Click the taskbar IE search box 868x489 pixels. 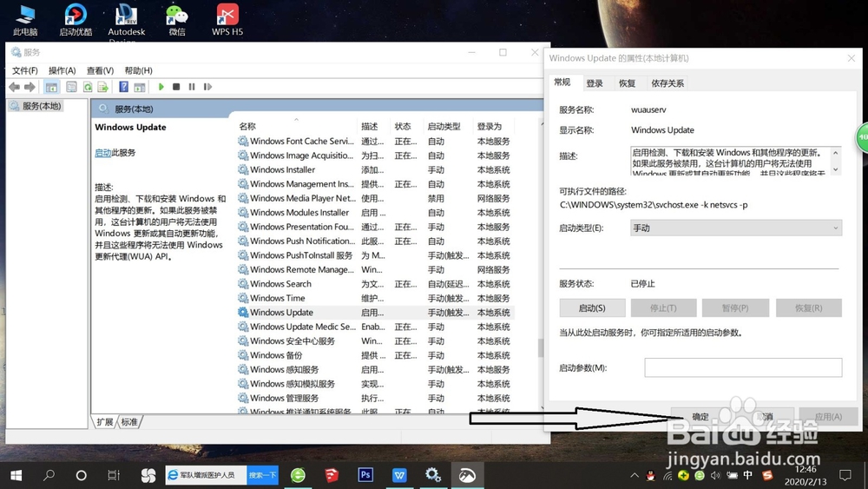pyautogui.click(x=206, y=475)
